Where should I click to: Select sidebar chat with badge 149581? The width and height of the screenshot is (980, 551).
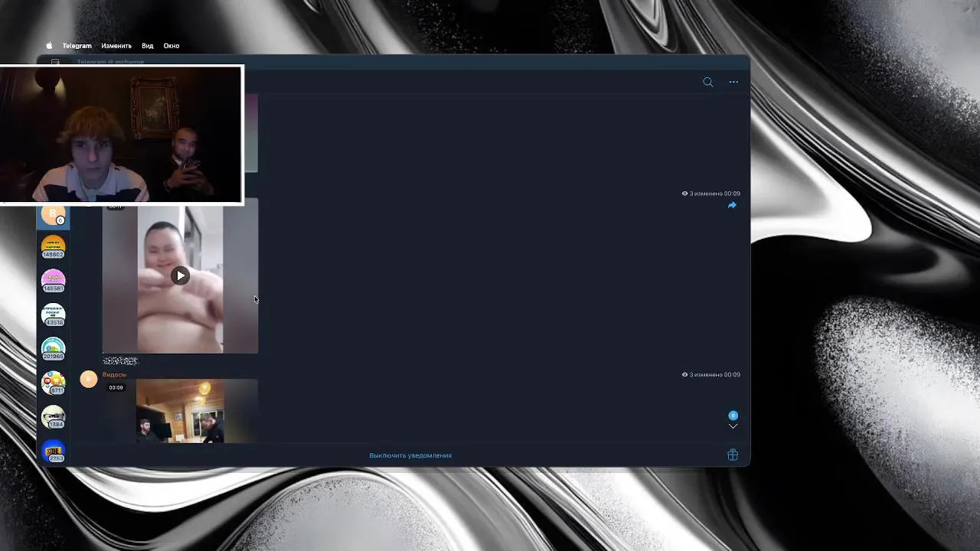54,281
